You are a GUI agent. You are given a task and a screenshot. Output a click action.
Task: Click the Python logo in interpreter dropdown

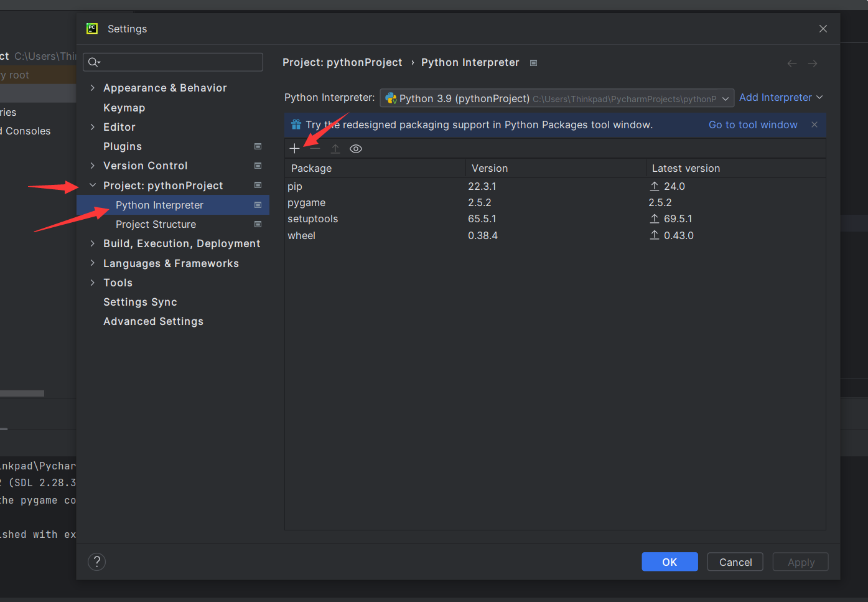click(x=391, y=98)
